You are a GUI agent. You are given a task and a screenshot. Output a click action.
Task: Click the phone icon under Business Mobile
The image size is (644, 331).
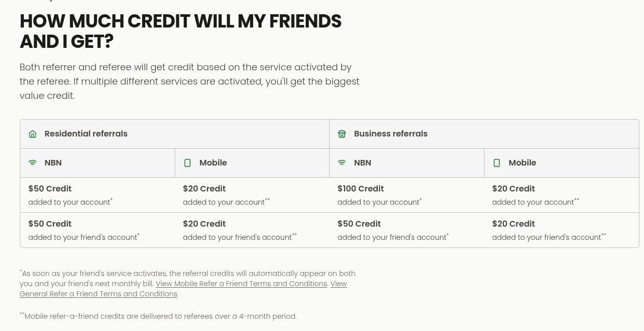coord(497,163)
